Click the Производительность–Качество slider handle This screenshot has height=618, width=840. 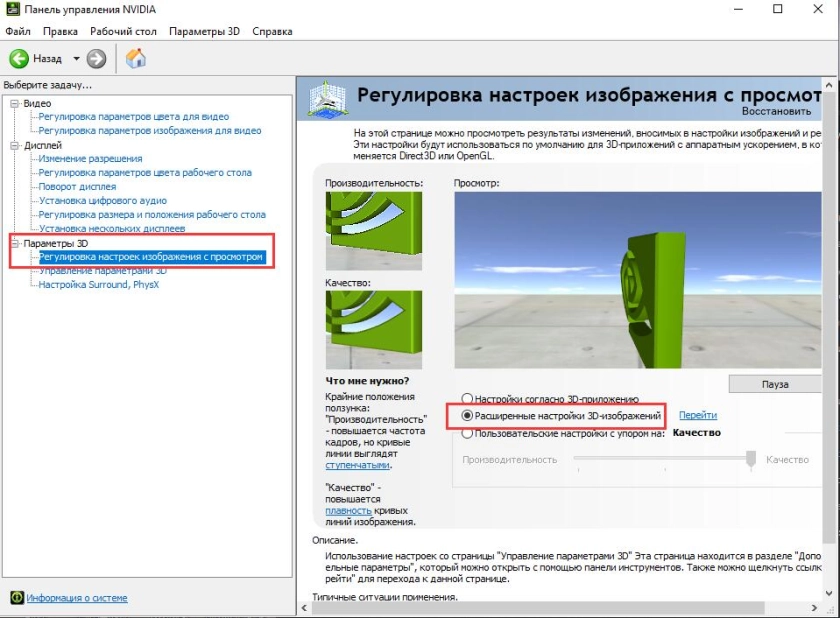[750, 459]
